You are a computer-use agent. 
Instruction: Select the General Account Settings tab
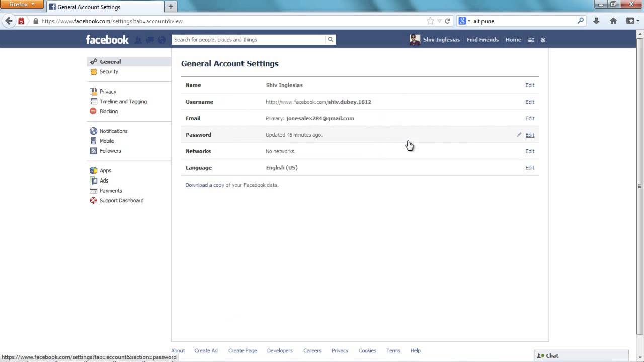click(105, 7)
